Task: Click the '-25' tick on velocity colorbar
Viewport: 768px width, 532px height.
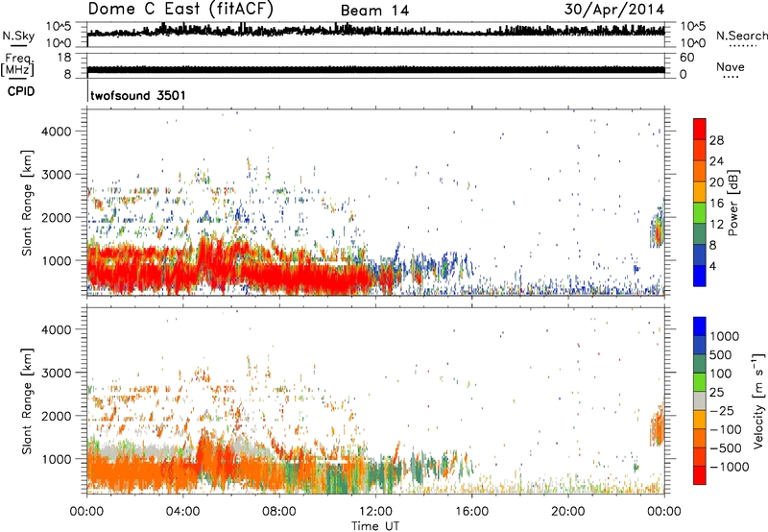Action: (723, 411)
